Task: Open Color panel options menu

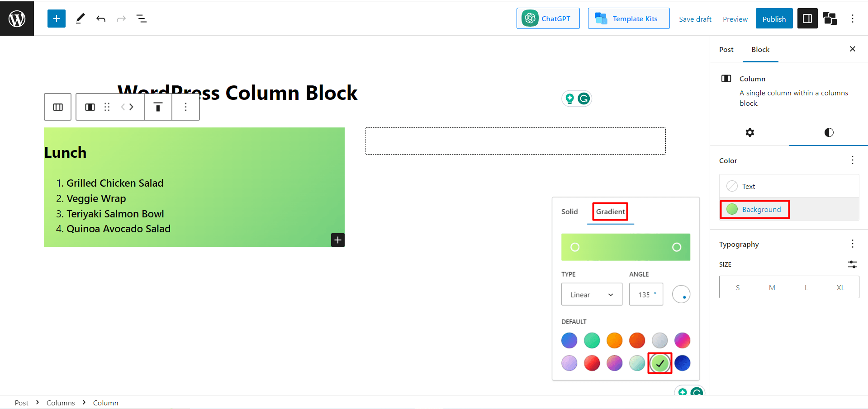Action: [852, 160]
